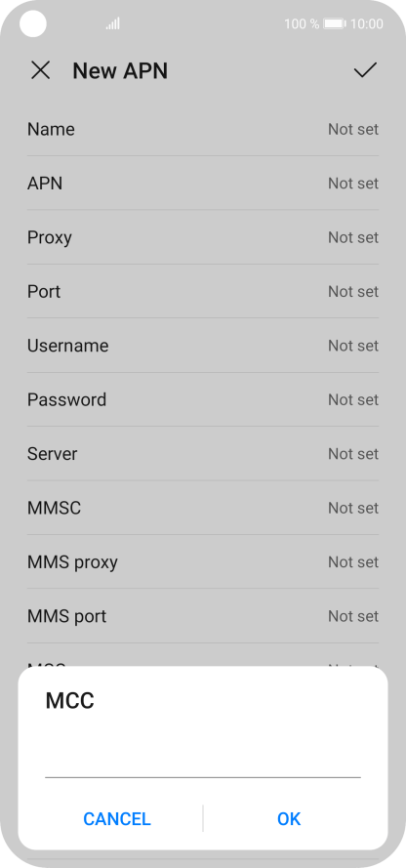Tap the New APN title text
The height and width of the screenshot is (868, 406).
coord(120,71)
